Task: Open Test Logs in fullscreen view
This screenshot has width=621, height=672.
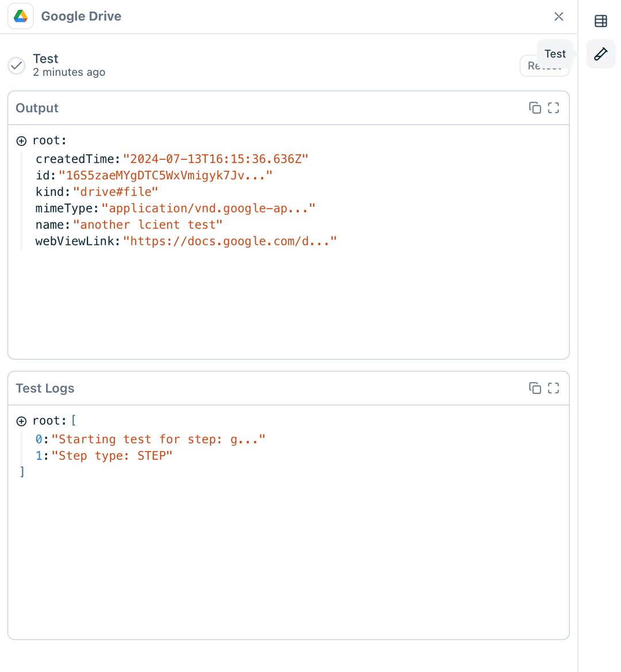Action: (553, 388)
